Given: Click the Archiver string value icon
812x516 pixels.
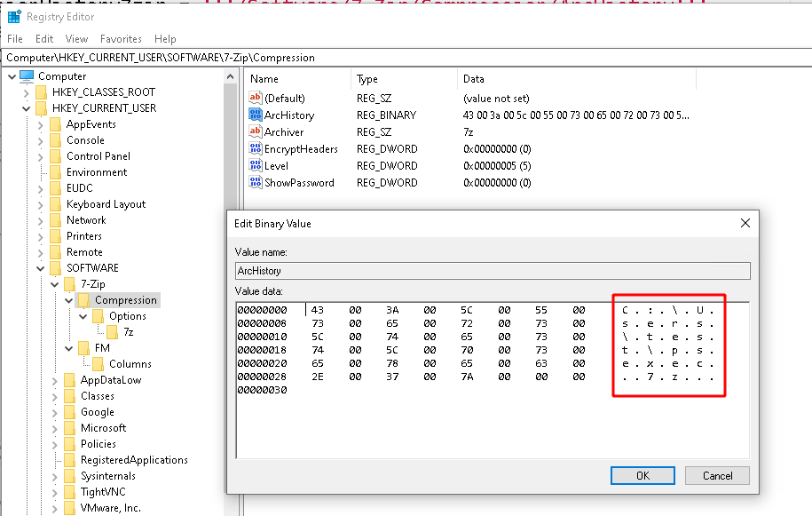Looking at the screenshot, I should pyautogui.click(x=257, y=131).
